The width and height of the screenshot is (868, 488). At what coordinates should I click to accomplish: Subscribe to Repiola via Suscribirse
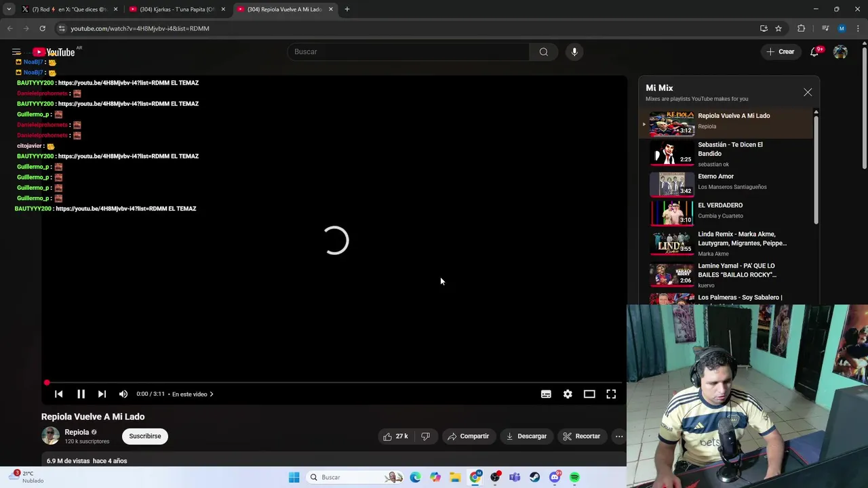(x=145, y=436)
